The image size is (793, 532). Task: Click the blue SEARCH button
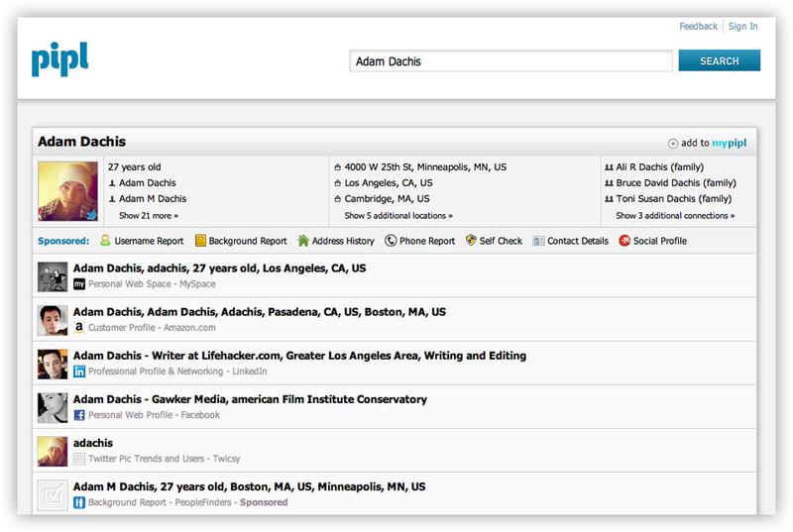tap(720, 60)
